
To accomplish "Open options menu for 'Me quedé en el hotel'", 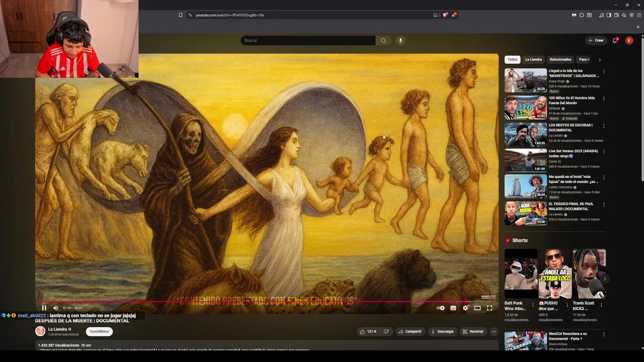I will (x=604, y=177).
